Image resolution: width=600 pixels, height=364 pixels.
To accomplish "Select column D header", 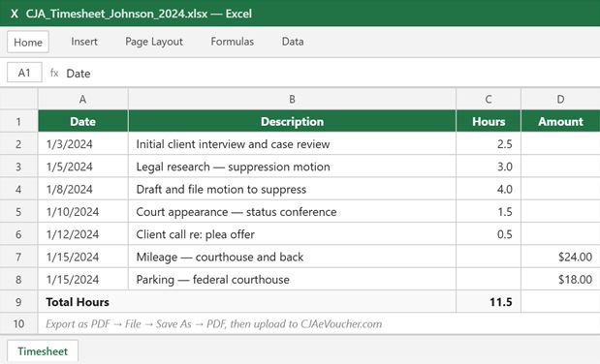I will click(560, 99).
